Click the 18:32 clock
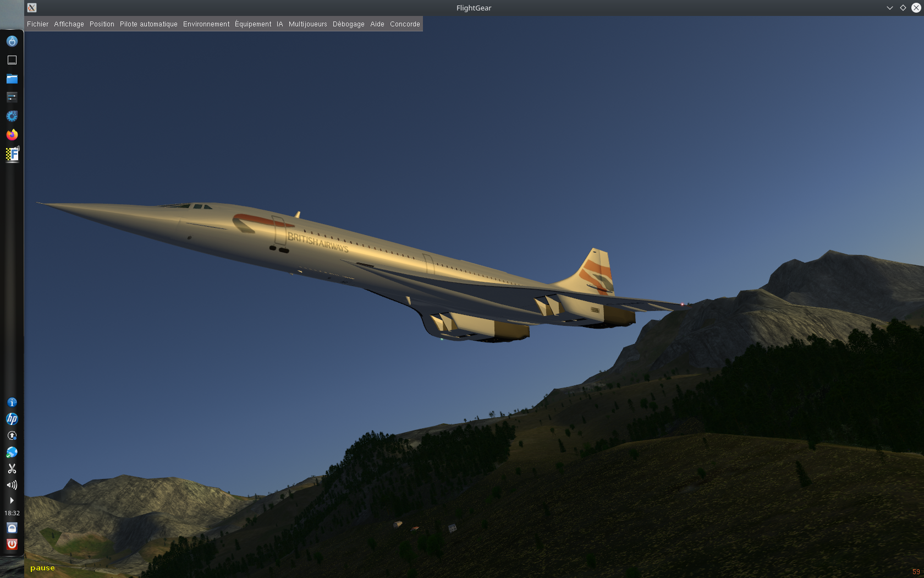The width and height of the screenshot is (924, 578). pos(12,513)
